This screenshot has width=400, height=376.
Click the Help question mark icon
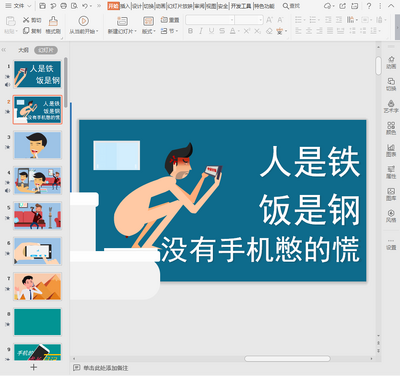pos(369,6)
